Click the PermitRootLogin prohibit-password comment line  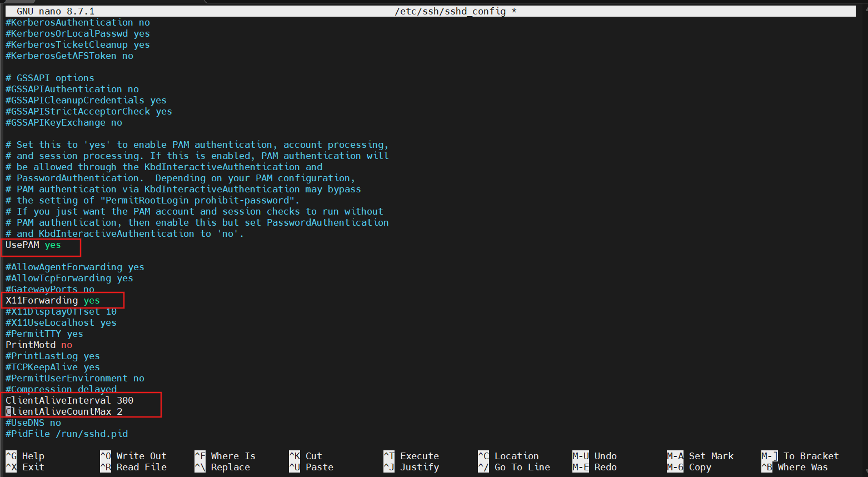coord(153,200)
